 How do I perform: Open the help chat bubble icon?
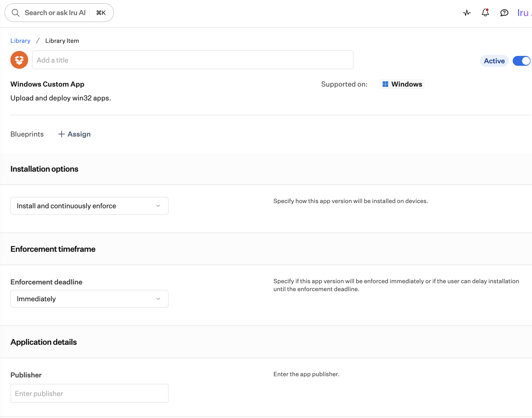pos(504,13)
